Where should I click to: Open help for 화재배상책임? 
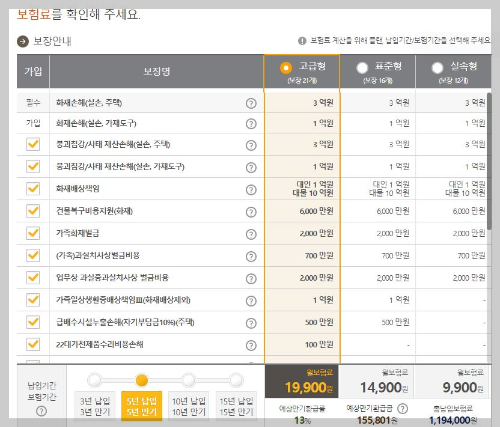(x=251, y=190)
